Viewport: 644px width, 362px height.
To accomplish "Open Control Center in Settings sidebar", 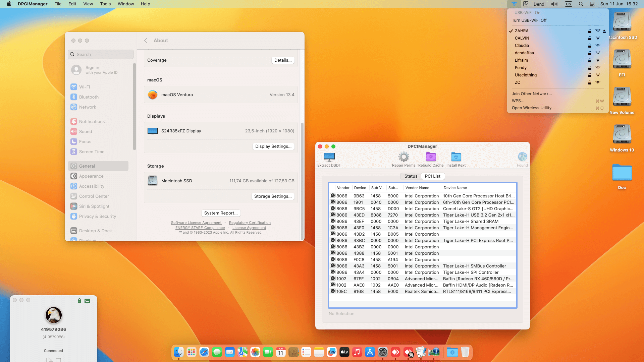I will (x=99, y=196).
